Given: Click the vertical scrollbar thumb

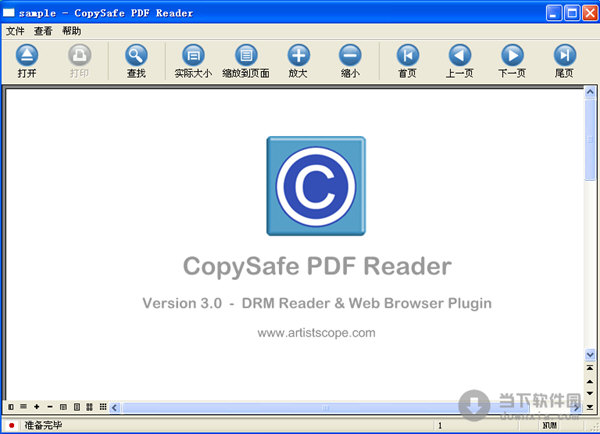Looking at the screenshot, I should [590, 139].
